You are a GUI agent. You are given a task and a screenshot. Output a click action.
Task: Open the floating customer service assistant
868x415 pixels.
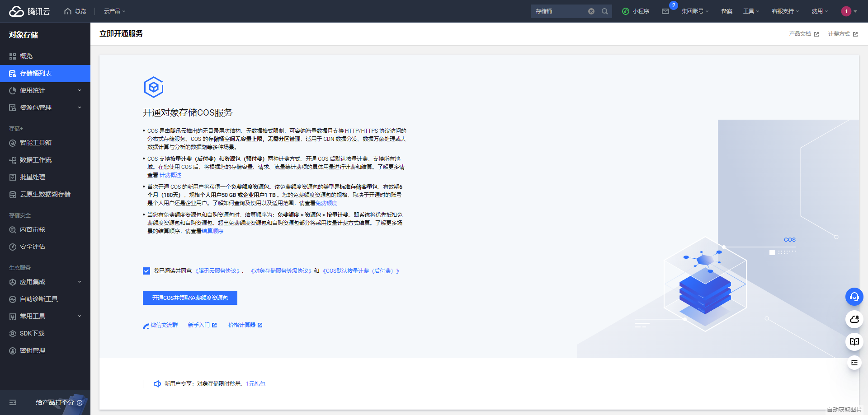click(854, 297)
